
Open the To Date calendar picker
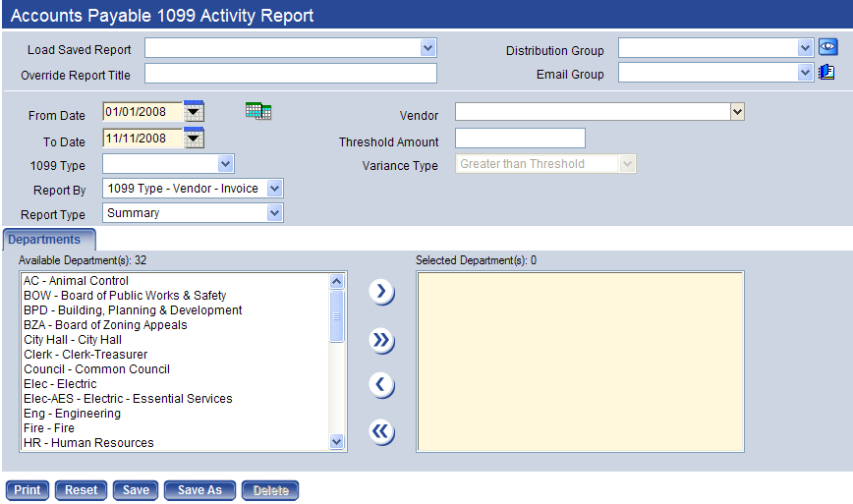pos(194,139)
